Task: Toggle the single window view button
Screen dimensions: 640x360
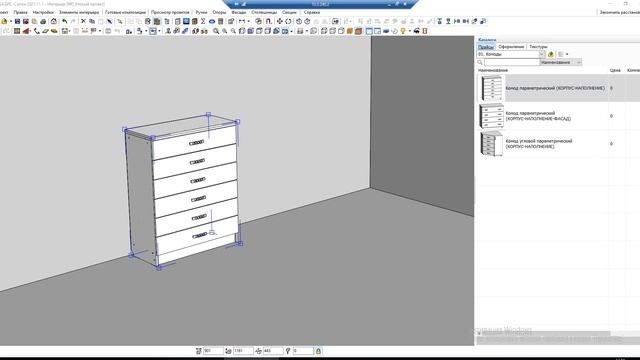Action: click(369, 31)
